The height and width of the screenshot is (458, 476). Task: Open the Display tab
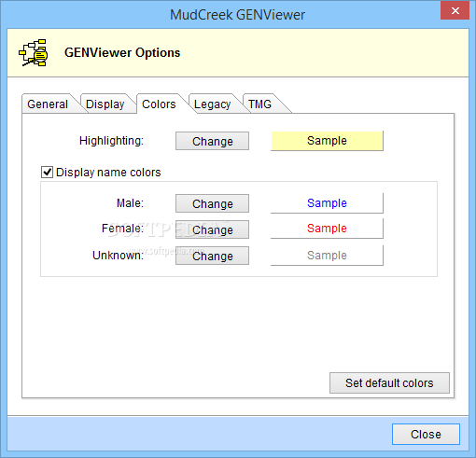pos(105,104)
